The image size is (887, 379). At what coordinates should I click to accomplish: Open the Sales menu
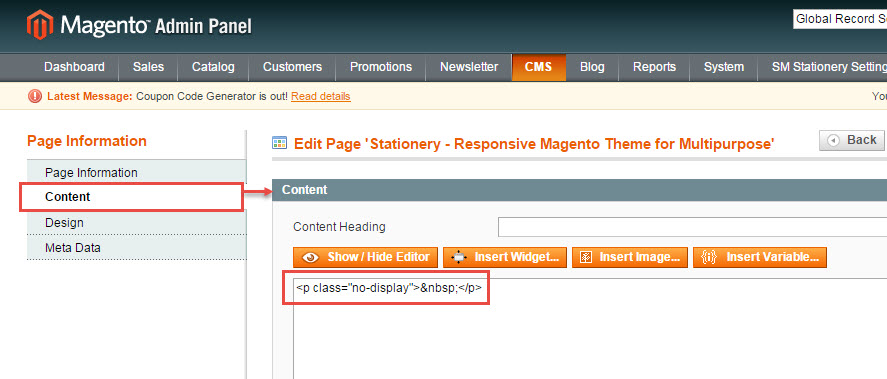tap(148, 67)
